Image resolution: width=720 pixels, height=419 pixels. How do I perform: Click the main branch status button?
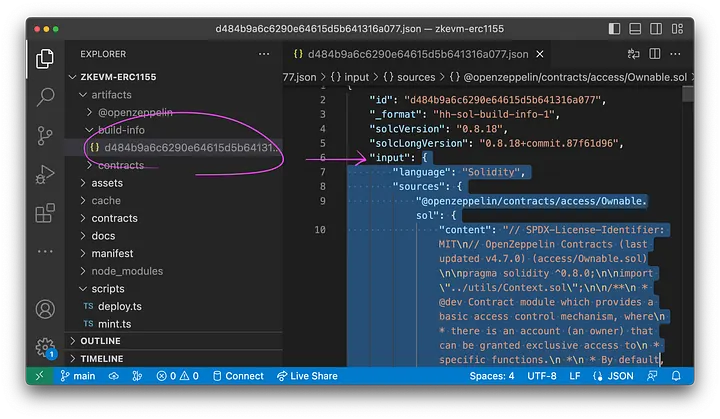tap(77, 376)
